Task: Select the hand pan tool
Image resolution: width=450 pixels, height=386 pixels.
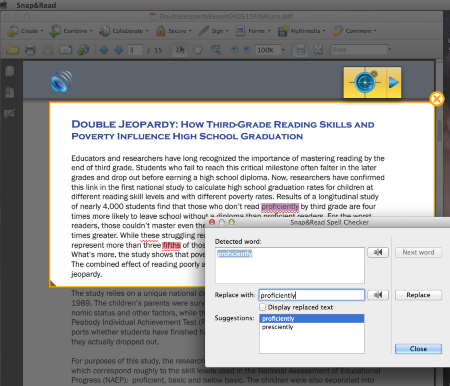Action: tap(197, 50)
